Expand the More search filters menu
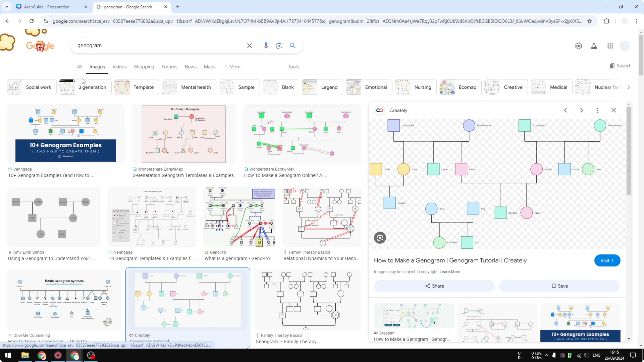This screenshot has height=362, width=644. click(x=233, y=67)
